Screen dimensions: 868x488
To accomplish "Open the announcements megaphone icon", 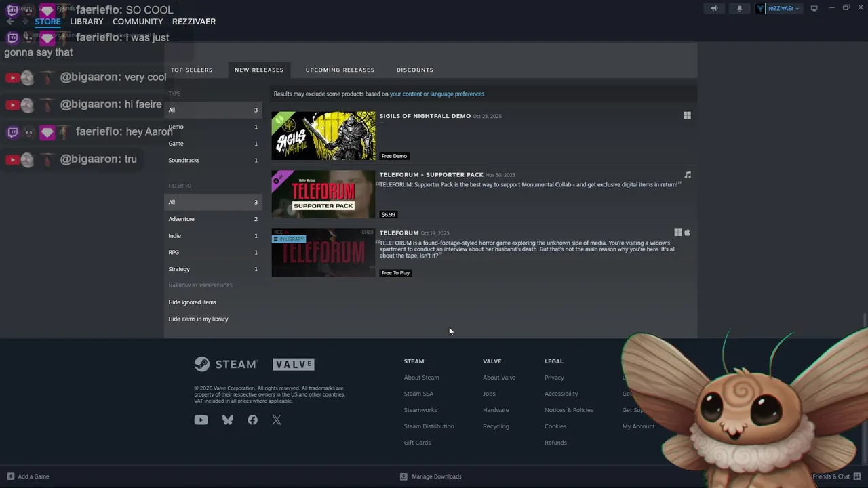I will [x=714, y=8].
